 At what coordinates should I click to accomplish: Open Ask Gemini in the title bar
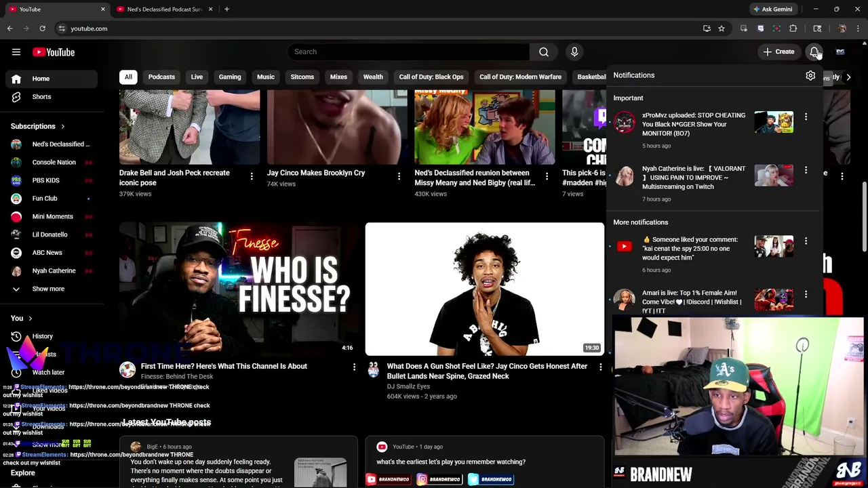pyautogui.click(x=772, y=9)
